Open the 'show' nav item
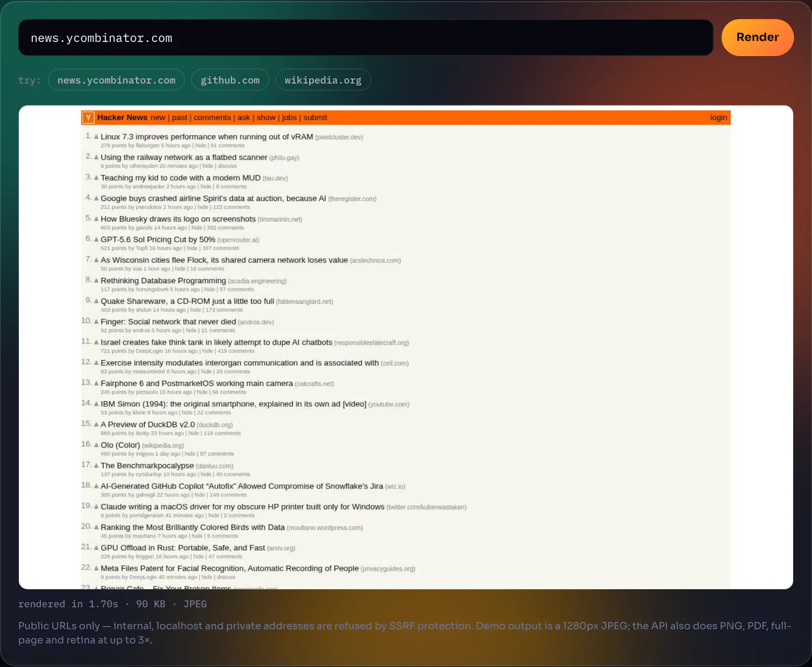 click(266, 118)
